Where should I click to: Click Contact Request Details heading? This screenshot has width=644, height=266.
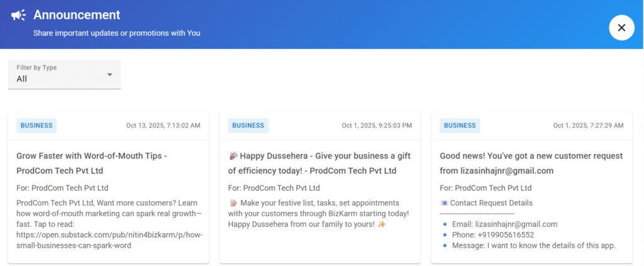coord(491,203)
